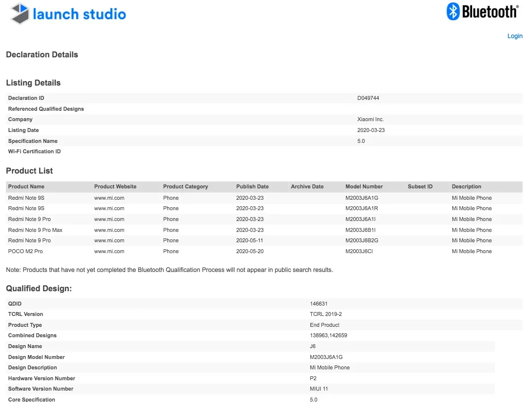Select Declaration ID value D049744
This screenshot has height=402, width=532.
click(368, 98)
